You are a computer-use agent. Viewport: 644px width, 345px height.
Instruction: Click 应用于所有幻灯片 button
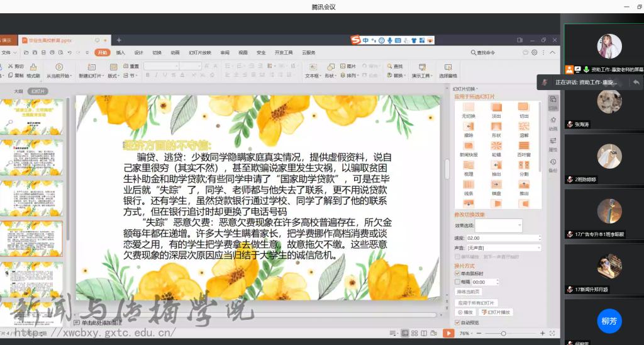click(476, 303)
